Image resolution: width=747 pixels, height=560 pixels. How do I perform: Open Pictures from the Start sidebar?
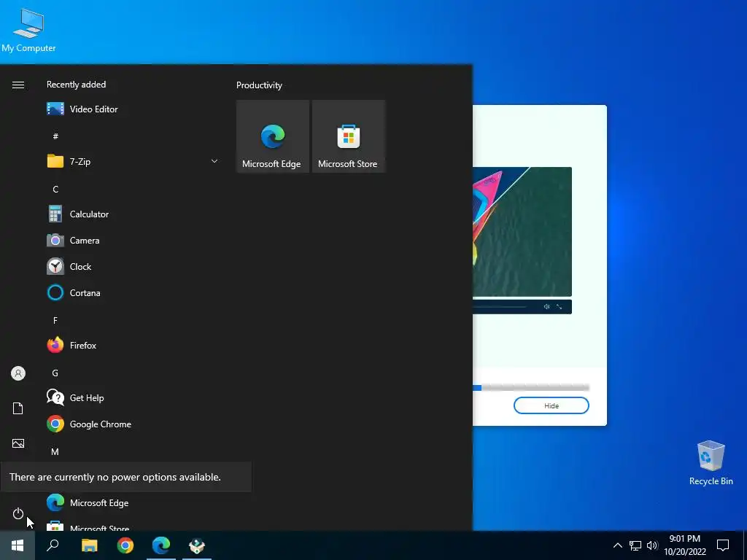click(x=18, y=443)
